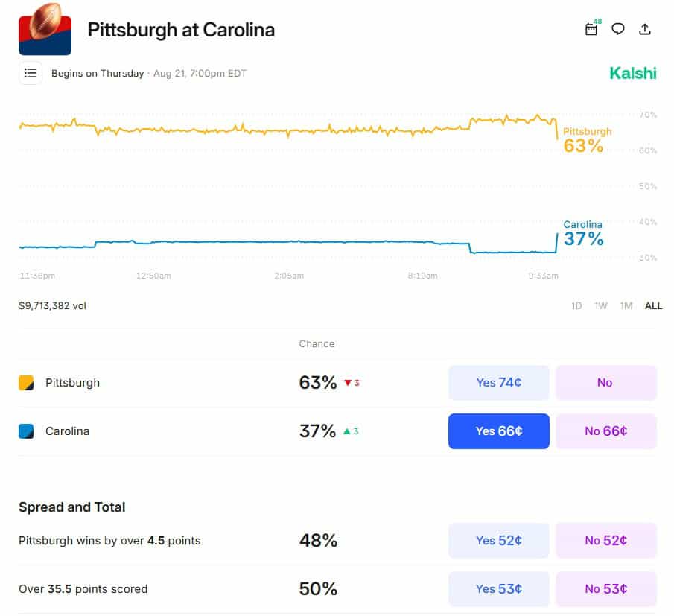Click the Kalshi logo

(x=633, y=73)
